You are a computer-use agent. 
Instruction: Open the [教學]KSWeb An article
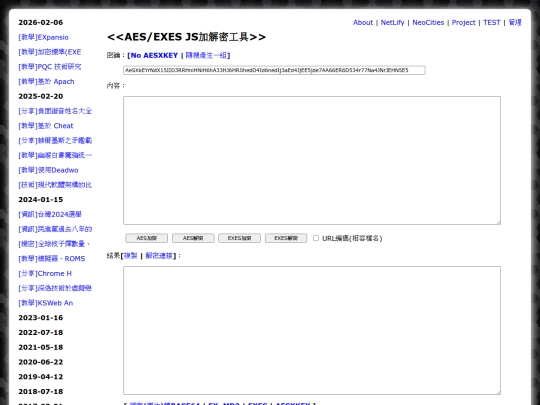[x=45, y=303]
